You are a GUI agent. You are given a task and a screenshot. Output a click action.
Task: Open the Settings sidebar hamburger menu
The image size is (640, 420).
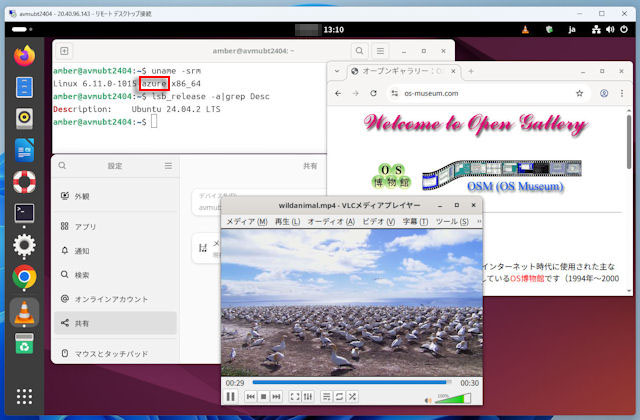[168, 166]
